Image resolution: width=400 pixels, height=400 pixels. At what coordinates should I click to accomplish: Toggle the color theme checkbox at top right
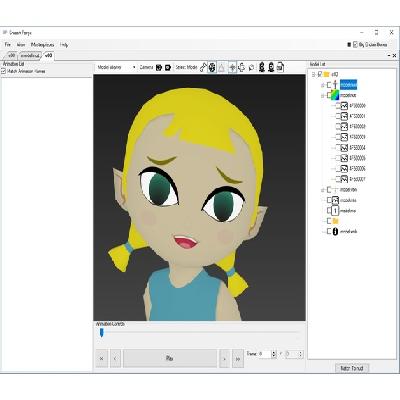pyautogui.click(x=355, y=44)
